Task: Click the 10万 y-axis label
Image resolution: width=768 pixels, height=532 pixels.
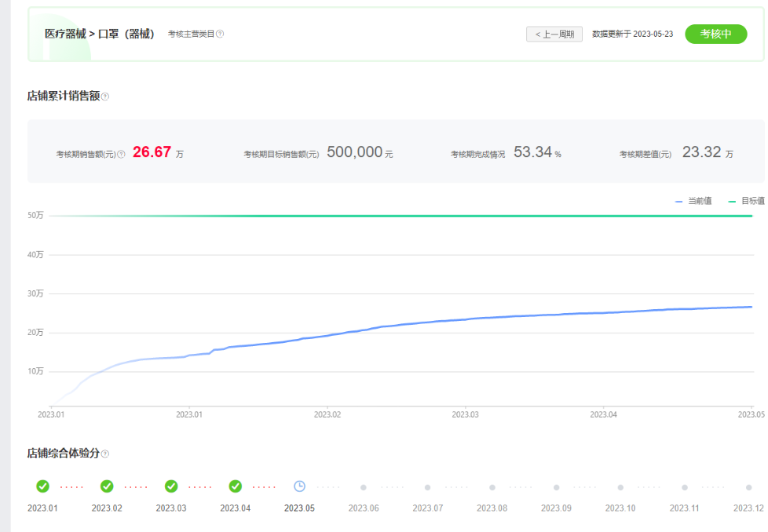Action: [35, 371]
